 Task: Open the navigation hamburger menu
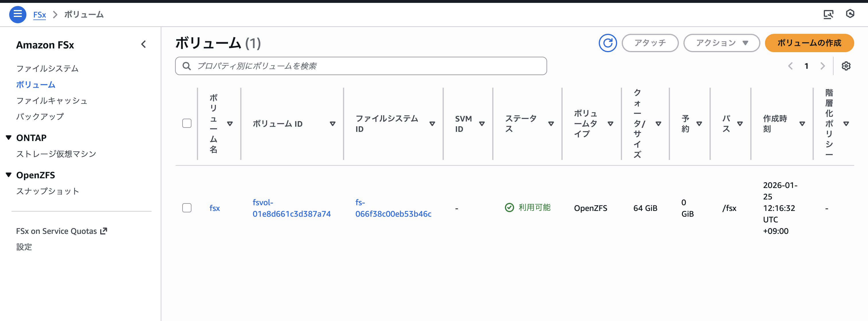pos(18,14)
